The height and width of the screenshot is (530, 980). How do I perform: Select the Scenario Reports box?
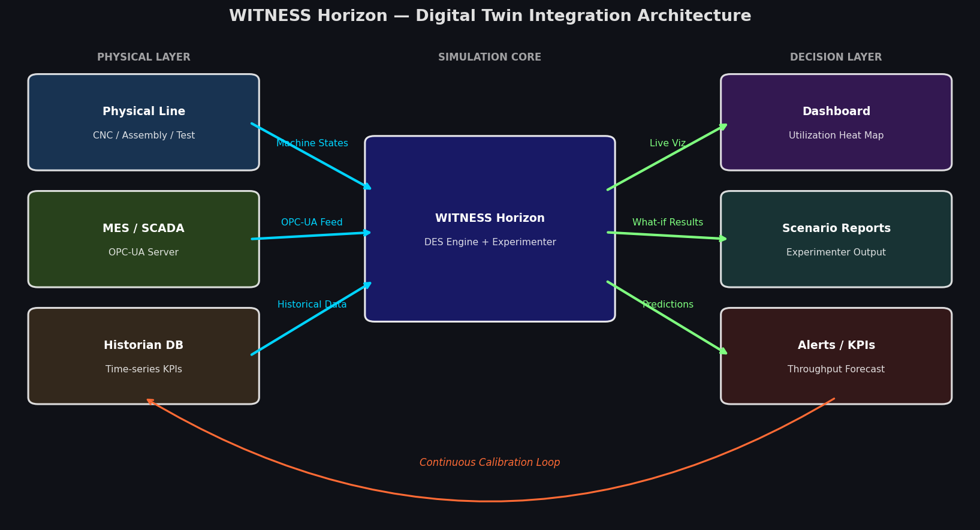click(x=836, y=239)
